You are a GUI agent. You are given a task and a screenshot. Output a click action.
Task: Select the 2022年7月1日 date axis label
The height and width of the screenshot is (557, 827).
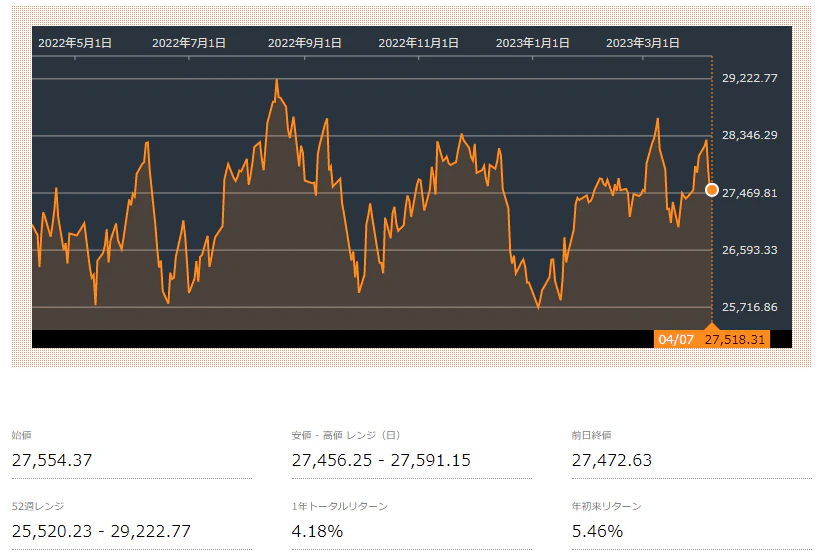click(x=189, y=43)
